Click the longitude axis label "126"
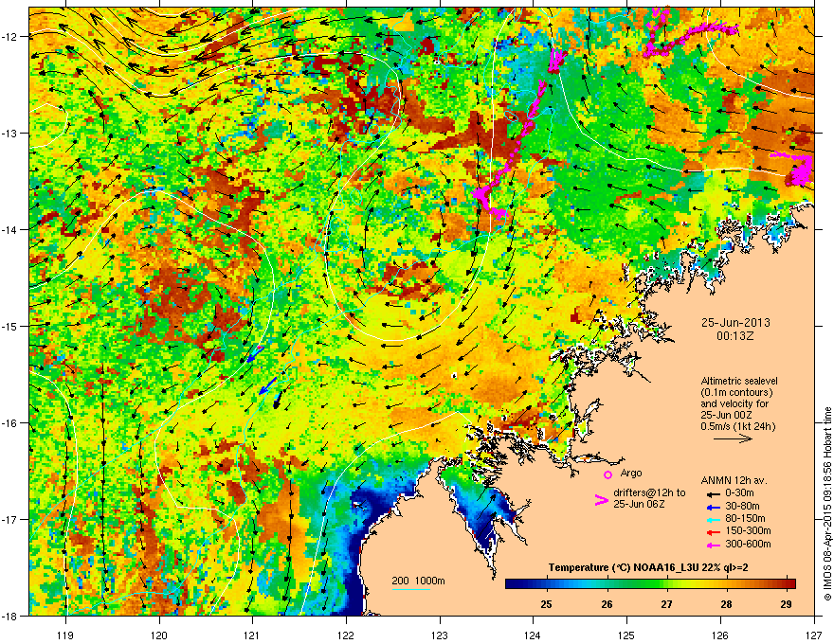 tap(720, 635)
